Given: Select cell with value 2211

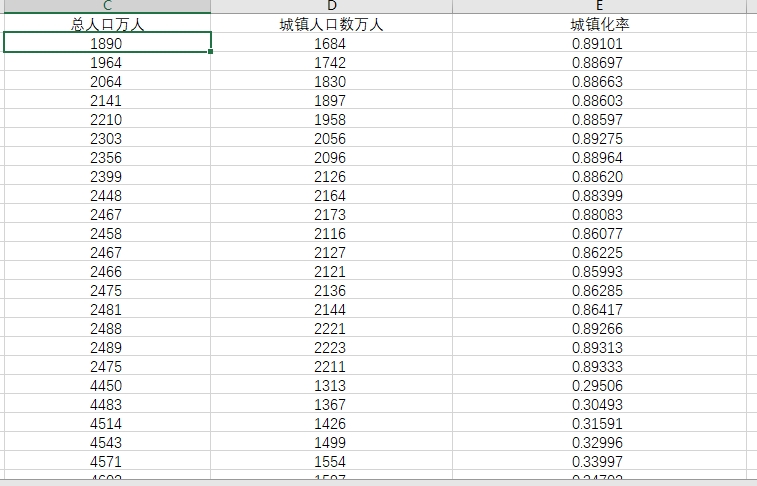Looking at the screenshot, I should coord(332,366).
